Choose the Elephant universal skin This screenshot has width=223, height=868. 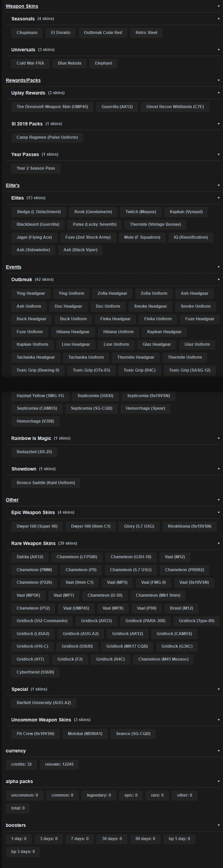coord(103,63)
